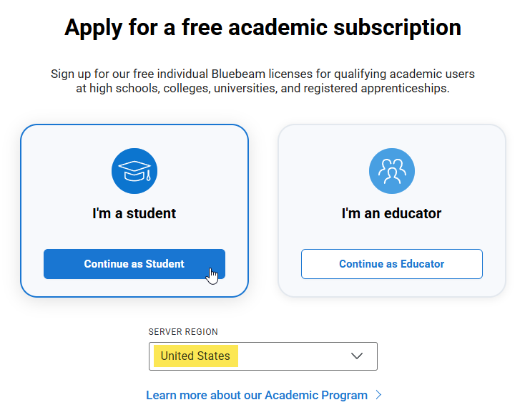This screenshot has height=420, width=530.
Task: Open Learn more about our Academic Program
Action: [256, 395]
